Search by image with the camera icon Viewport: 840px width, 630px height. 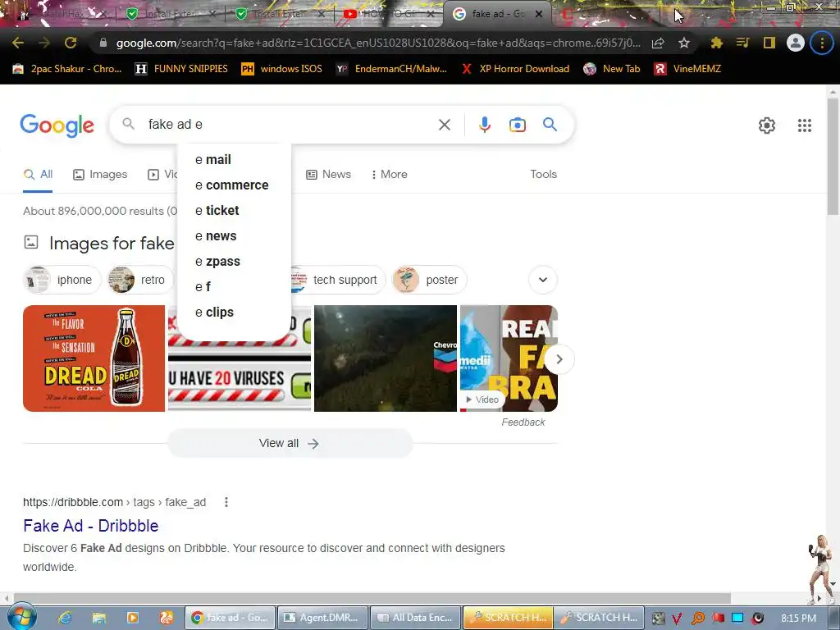click(517, 125)
